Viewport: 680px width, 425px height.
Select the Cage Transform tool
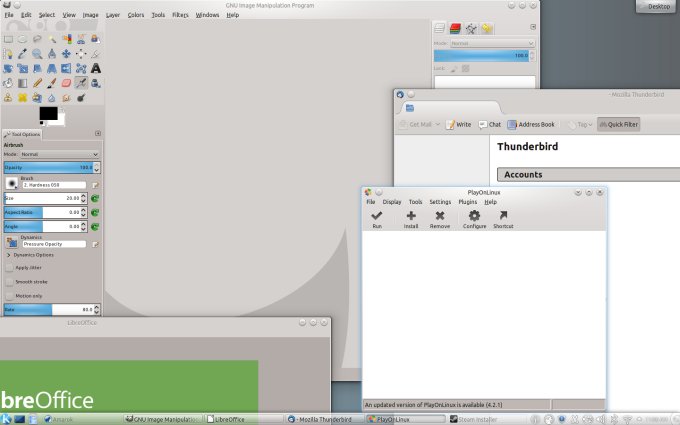click(81, 69)
